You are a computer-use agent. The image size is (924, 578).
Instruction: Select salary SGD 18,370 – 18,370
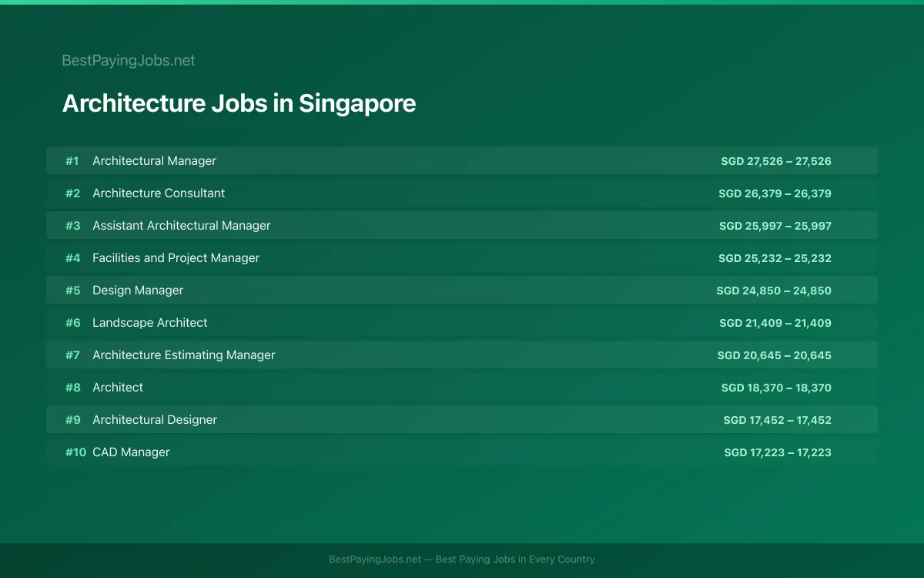point(776,388)
